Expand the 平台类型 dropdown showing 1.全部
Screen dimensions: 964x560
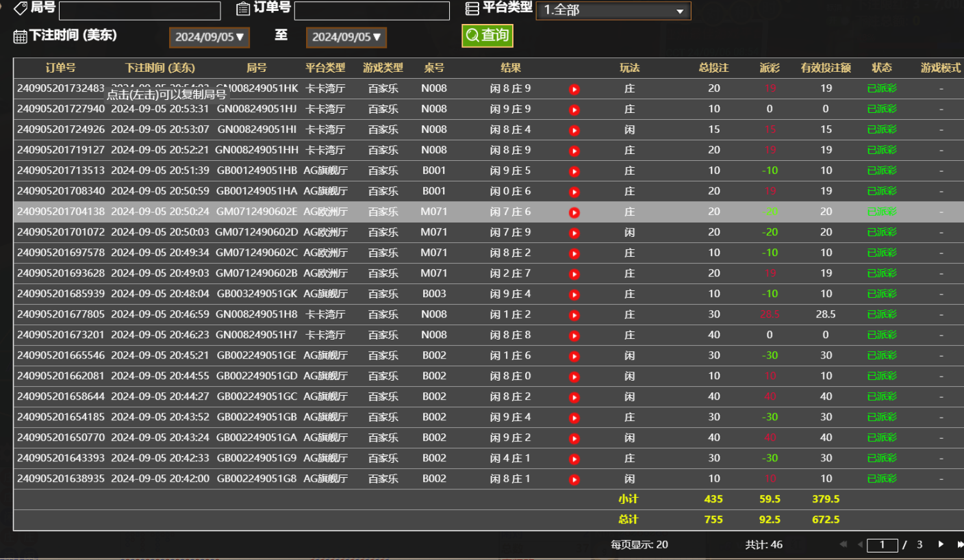tap(613, 11)
